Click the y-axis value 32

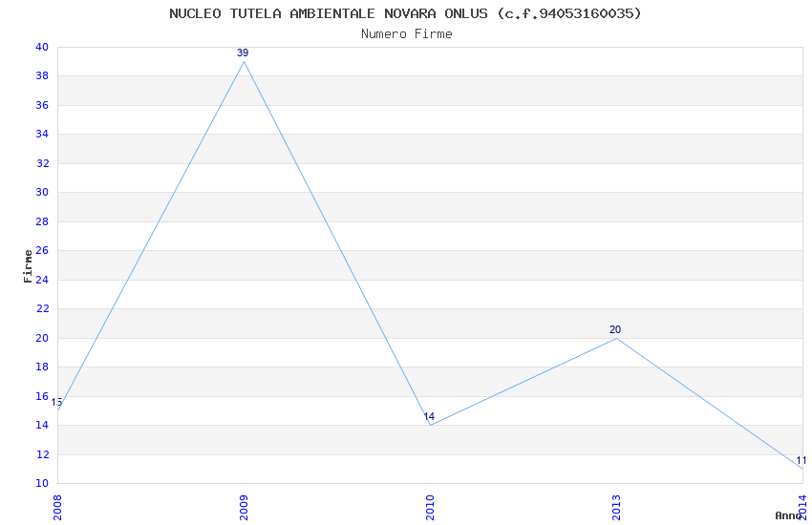[x=42, y=163]
